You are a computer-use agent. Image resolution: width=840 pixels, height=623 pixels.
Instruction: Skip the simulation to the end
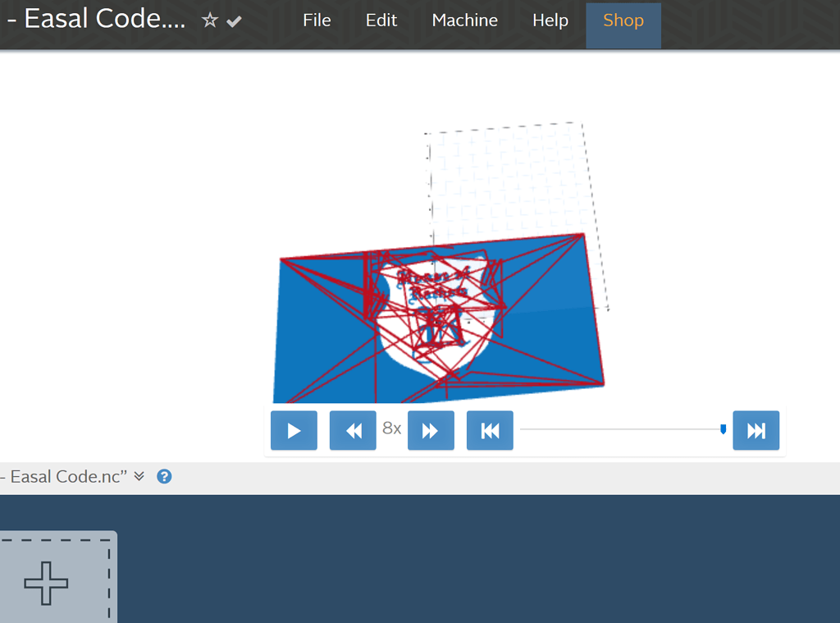pyautogui.click(x=756, y=430)
